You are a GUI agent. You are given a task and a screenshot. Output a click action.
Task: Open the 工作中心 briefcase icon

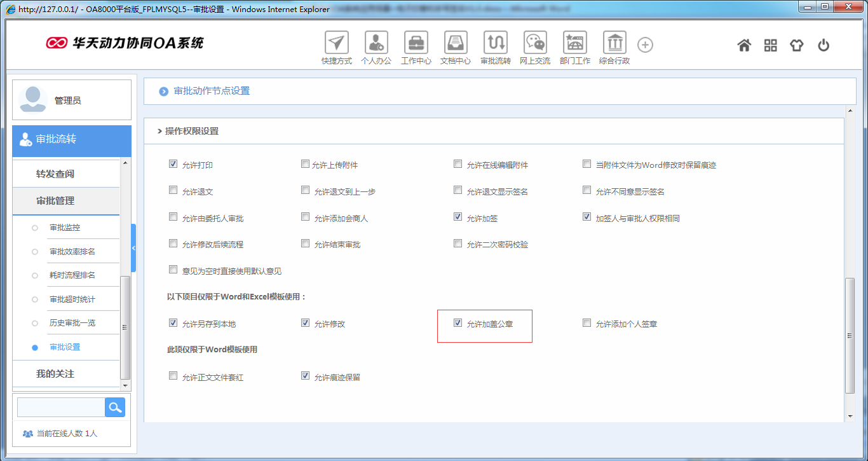click(416, 43)
